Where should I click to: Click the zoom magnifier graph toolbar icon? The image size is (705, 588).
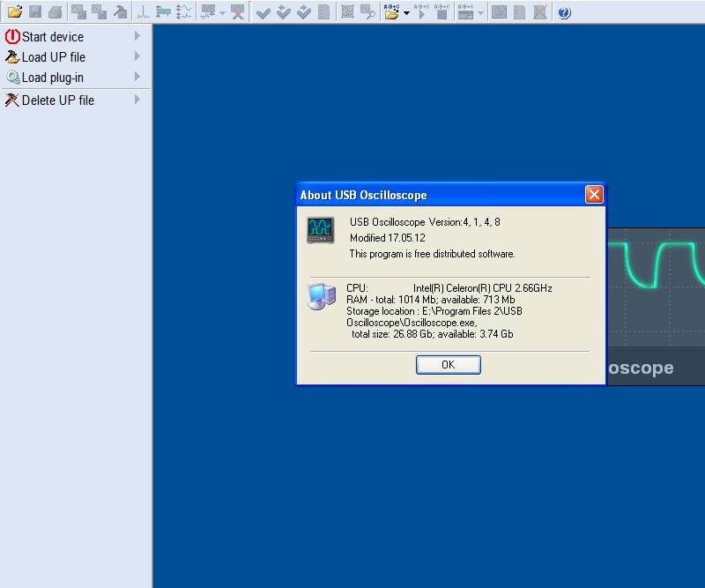(x=367, y=11)
